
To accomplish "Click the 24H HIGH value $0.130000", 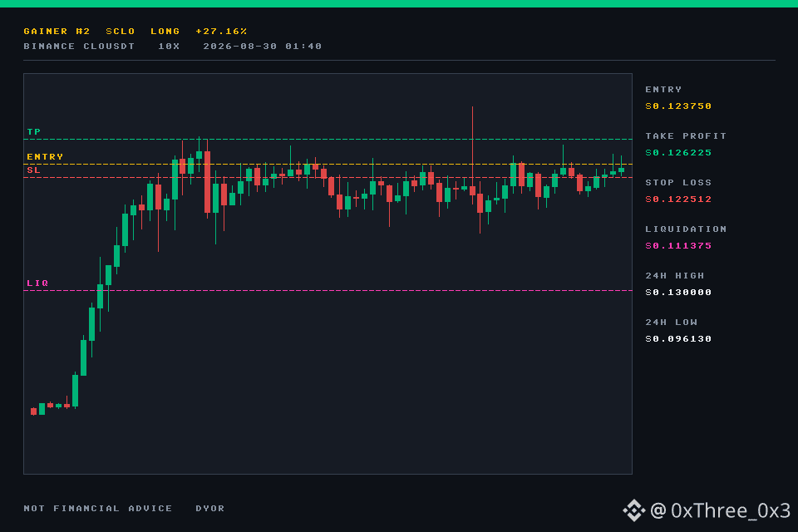I will point(678,293).
